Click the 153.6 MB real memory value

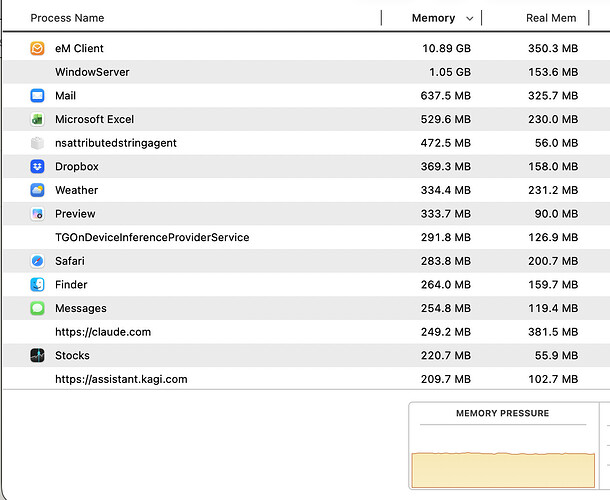tap(553, 72)
